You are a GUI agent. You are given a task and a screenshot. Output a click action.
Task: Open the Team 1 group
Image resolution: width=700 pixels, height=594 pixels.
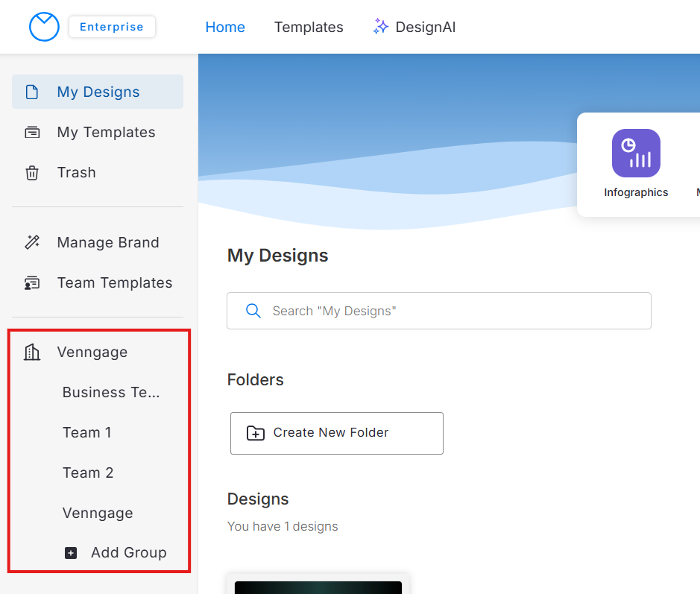tap(86, 433)
